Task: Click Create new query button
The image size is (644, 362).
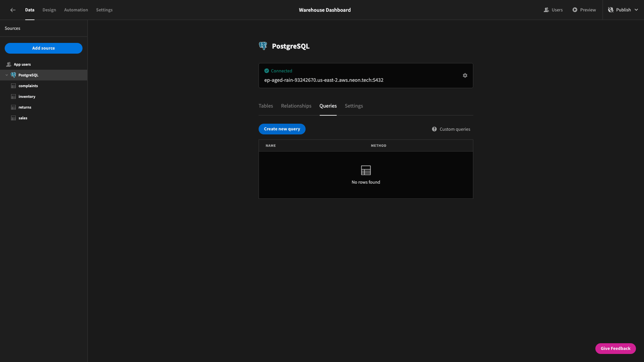Action: click(282, 129)
